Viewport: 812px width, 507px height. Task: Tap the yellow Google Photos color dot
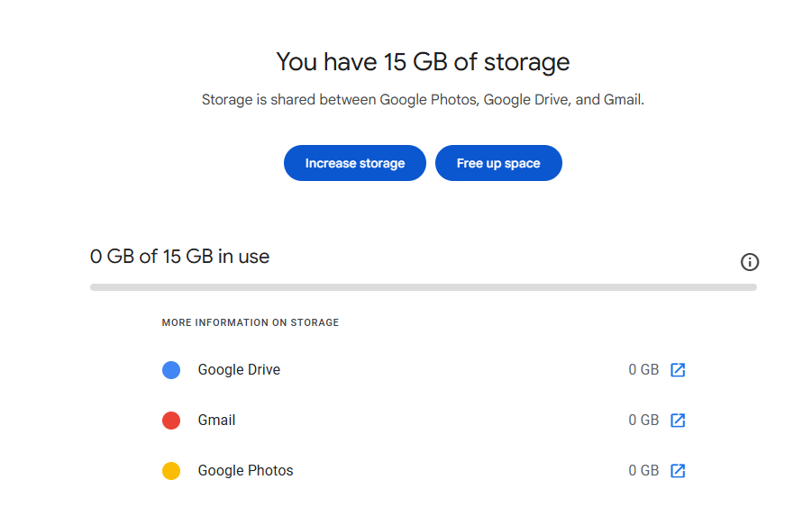[171, 471]
